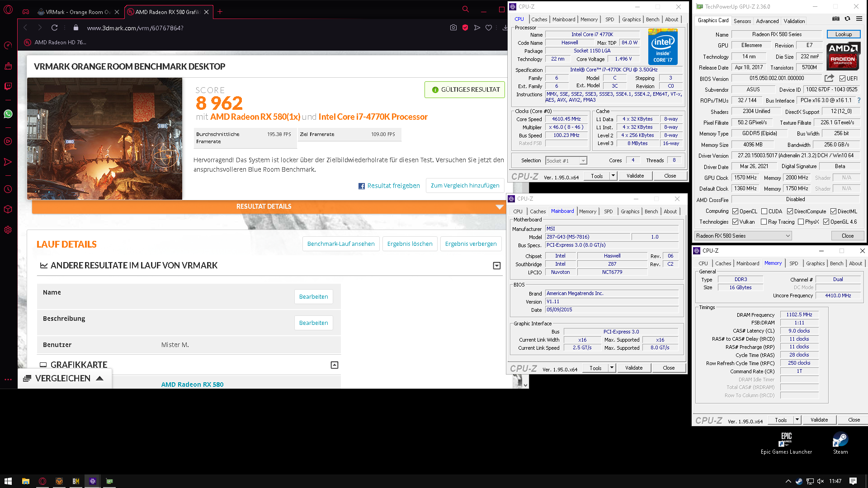Take a snapshot with the camera icon in address bar
Image resolution: width=868 pixels, height=488 pixels.
click(x=453, y=28)
